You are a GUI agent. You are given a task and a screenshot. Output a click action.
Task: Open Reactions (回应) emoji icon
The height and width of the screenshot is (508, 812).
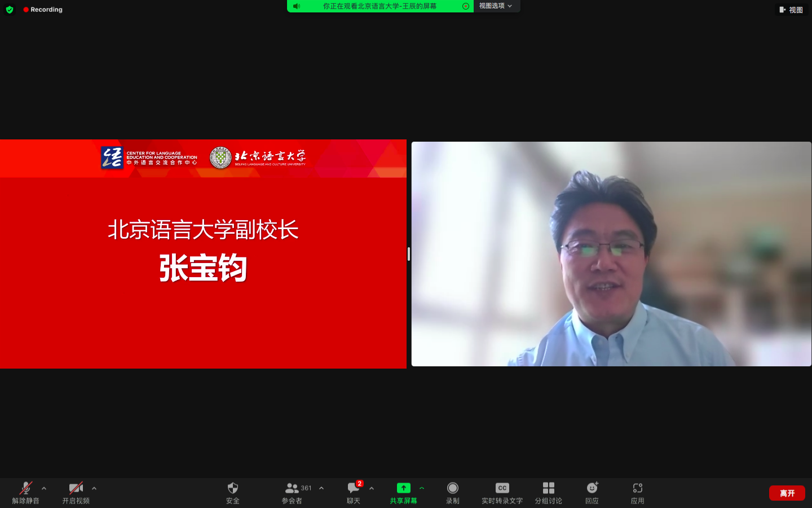coord(592,489)
